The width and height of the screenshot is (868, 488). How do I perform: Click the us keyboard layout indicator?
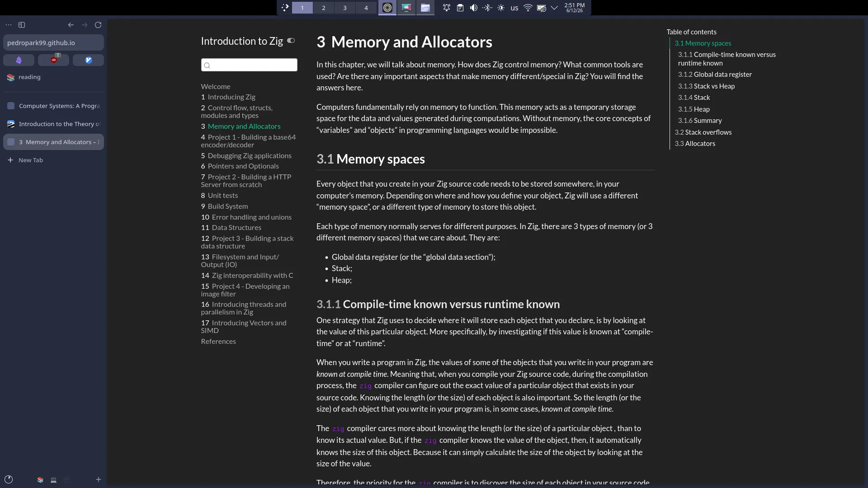click(x=514, y=8)
